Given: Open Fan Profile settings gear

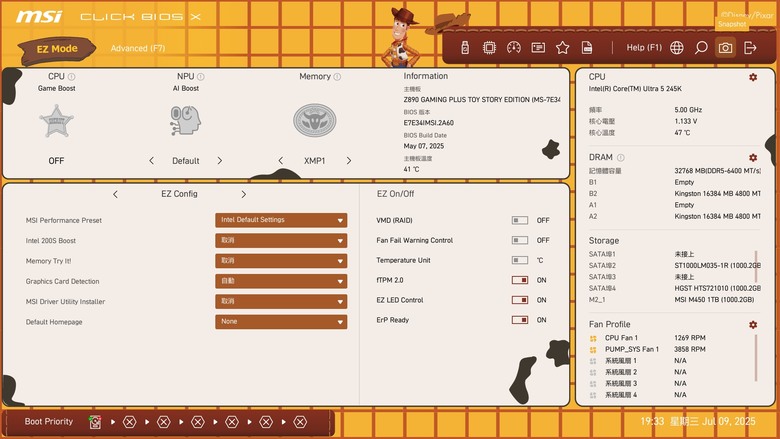Looking at the screenshot, I should point(753,325).
